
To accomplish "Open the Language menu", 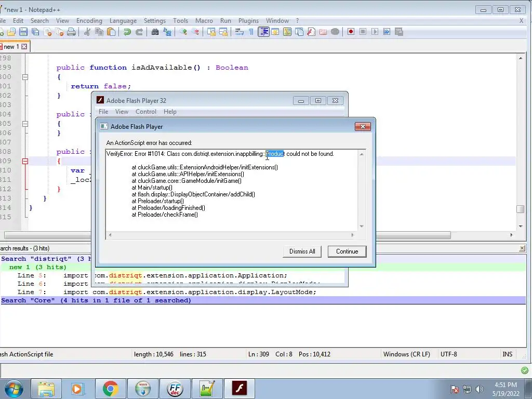I will pos(123,21).
